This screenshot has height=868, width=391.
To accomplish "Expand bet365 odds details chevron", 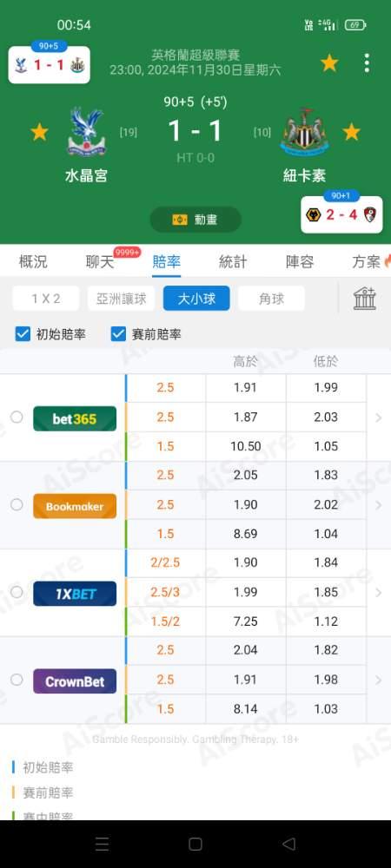I will 379,418.
